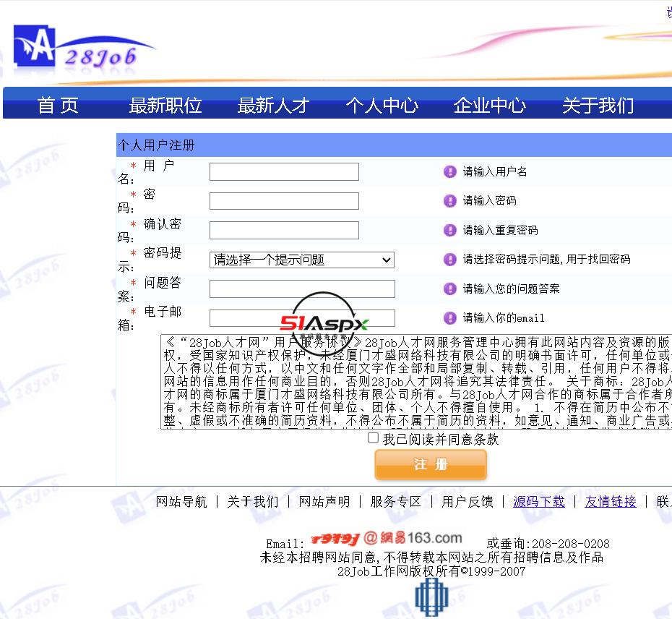The image size is (672, 619).
Task: Go to 首页 in the navigation bar
Action: click(58, 105)
